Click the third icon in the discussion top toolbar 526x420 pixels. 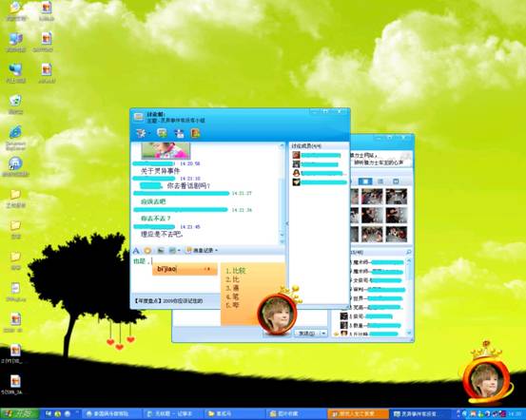tap(179, 133)
